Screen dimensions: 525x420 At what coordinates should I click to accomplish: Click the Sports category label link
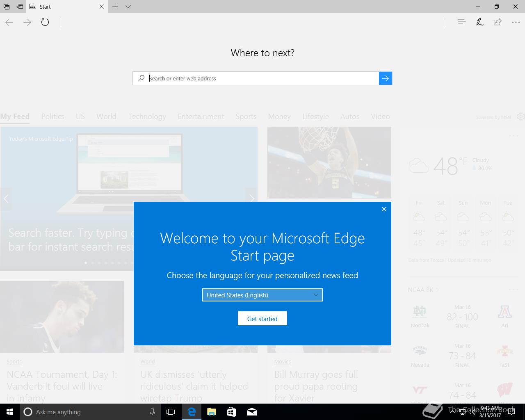click(14, 362)
